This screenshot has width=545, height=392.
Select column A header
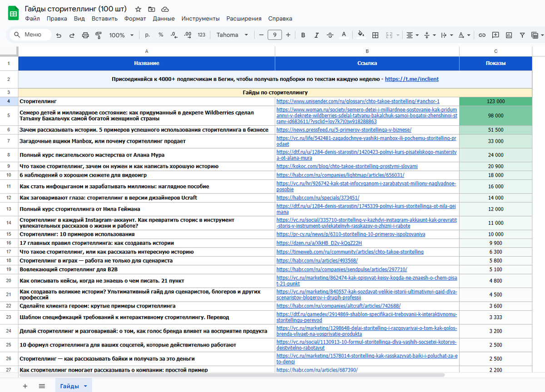[146, 51]
